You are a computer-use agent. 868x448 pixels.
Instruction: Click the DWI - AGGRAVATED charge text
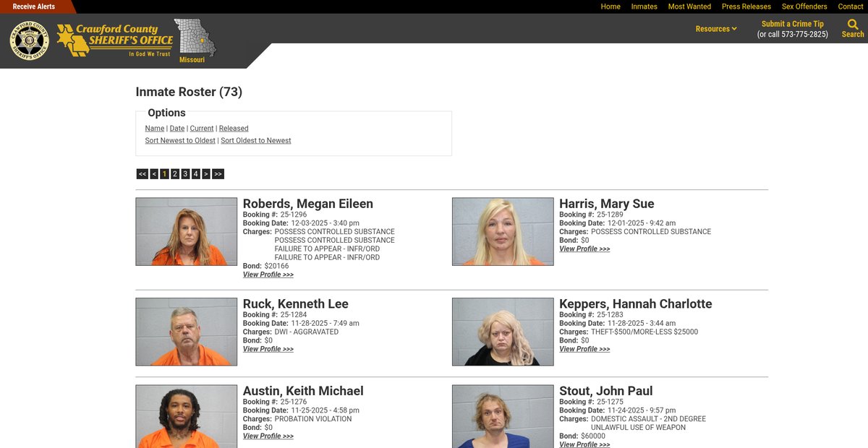(x=307, y=332)
